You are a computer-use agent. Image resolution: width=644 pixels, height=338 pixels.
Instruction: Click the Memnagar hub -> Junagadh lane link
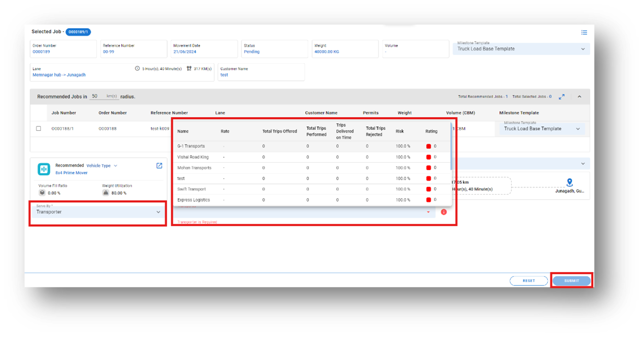[59, 75]
